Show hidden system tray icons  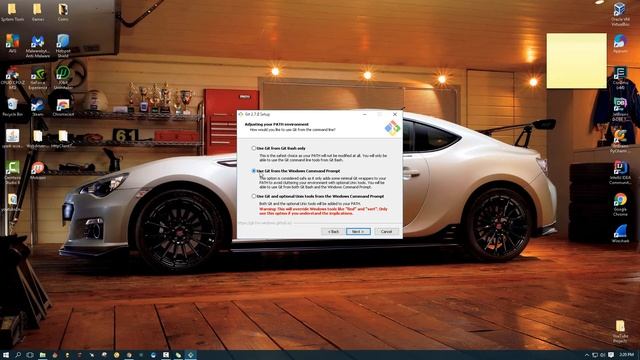(587, 355)
